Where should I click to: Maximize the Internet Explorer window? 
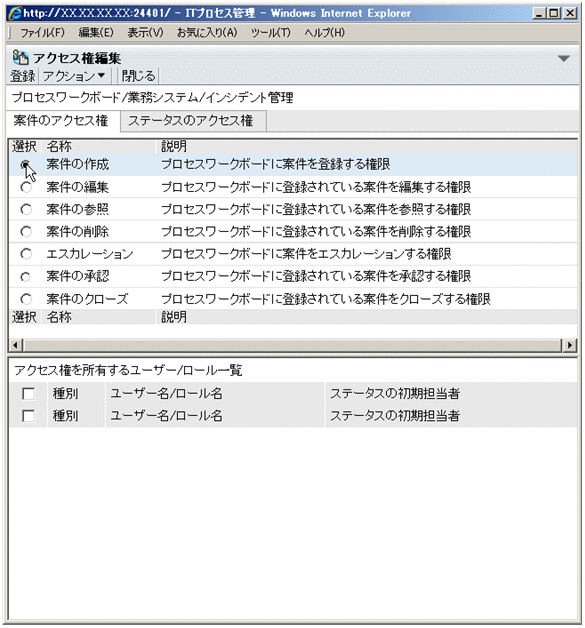pos(554,13)
